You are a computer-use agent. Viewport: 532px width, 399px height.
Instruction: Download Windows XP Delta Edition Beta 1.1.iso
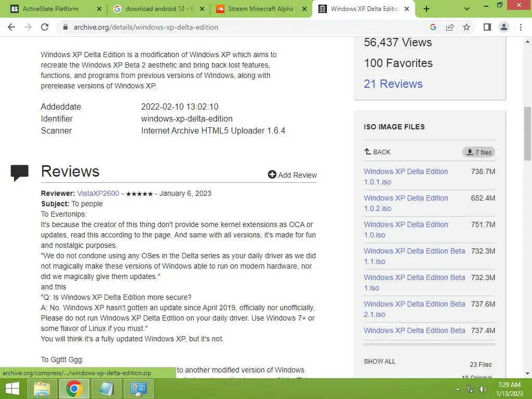(414, 256)
